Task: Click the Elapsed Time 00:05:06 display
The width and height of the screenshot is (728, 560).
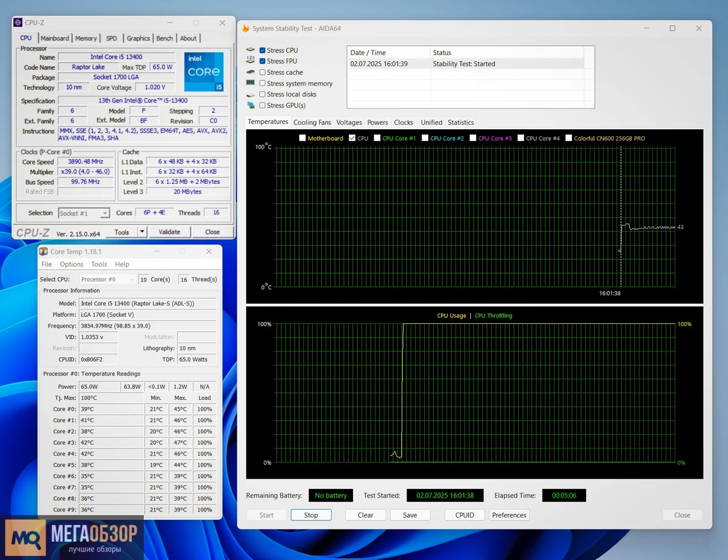Action: point(564,496)
